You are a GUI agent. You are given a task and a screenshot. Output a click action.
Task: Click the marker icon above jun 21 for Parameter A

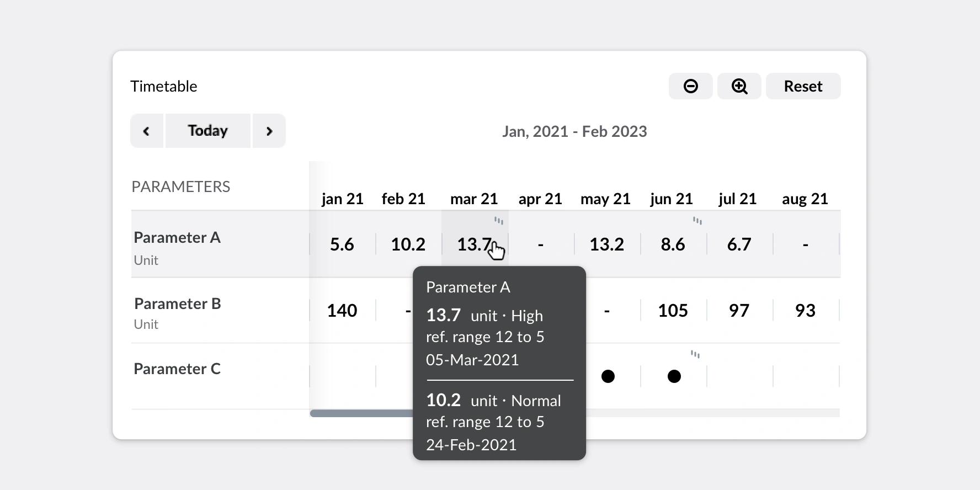pos(697,221)
